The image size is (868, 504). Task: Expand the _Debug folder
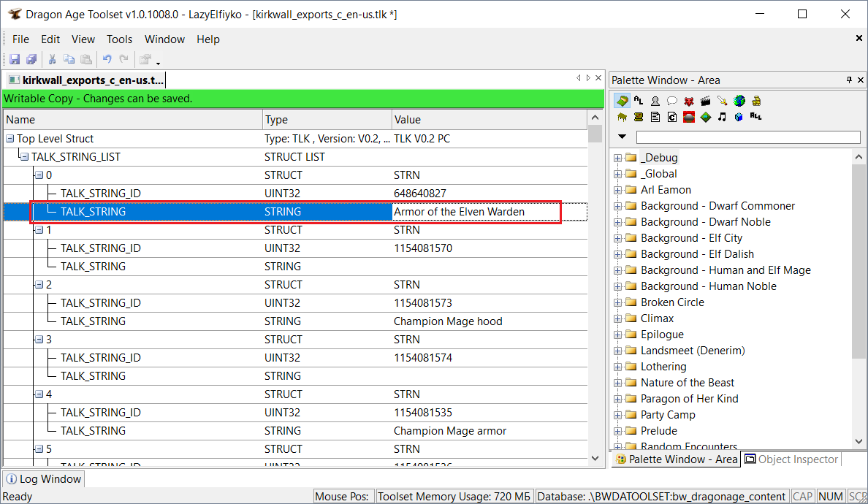coord(618,159)
